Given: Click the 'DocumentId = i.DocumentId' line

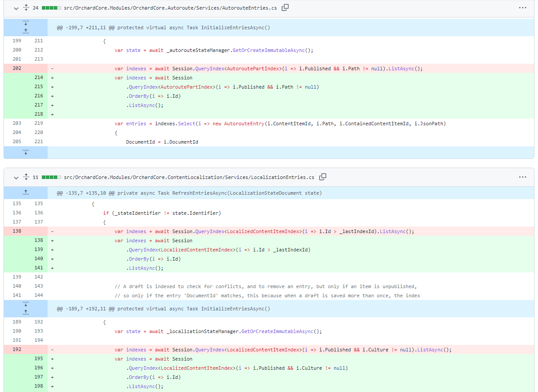Looking at the screenshot, I should pos(162,142).
